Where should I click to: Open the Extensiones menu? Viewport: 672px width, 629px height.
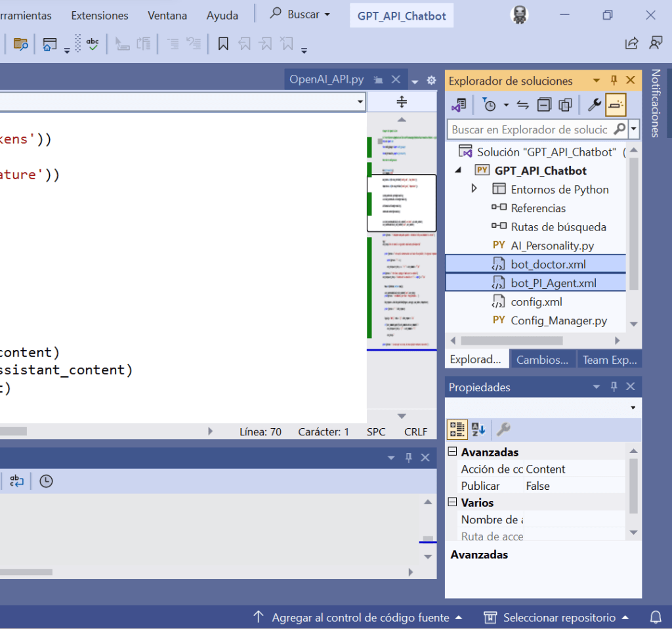[x=100, y=15]
